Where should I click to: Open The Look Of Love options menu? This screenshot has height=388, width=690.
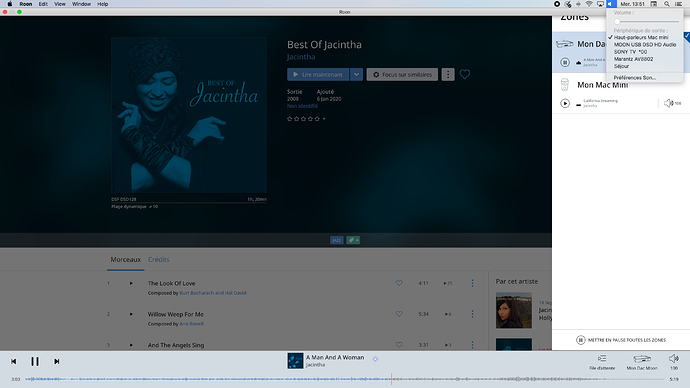coord(472,283)
